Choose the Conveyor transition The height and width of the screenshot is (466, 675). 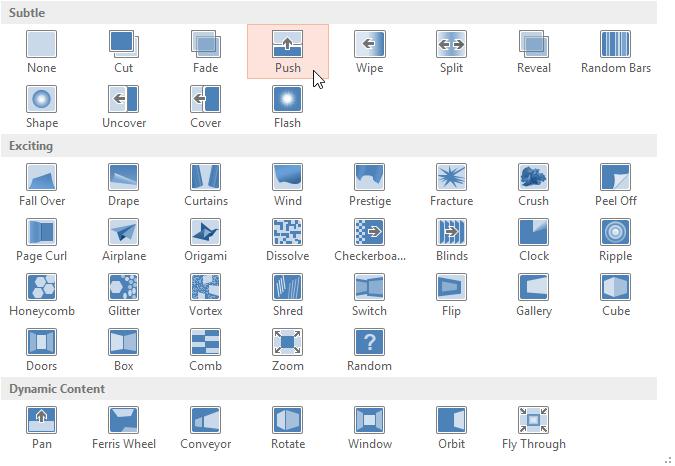(x=205, y=428)
